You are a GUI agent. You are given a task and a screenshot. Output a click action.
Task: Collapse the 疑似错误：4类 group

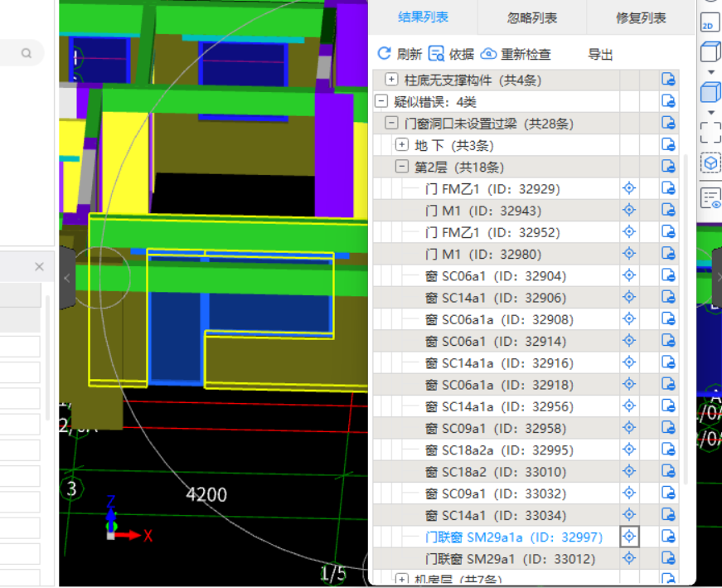pos(380,101)
